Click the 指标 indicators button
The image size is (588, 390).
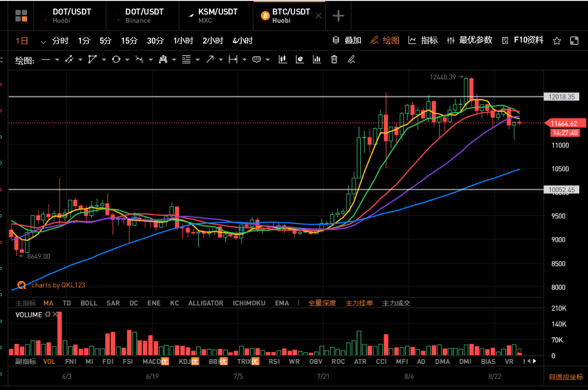point(423,41)
